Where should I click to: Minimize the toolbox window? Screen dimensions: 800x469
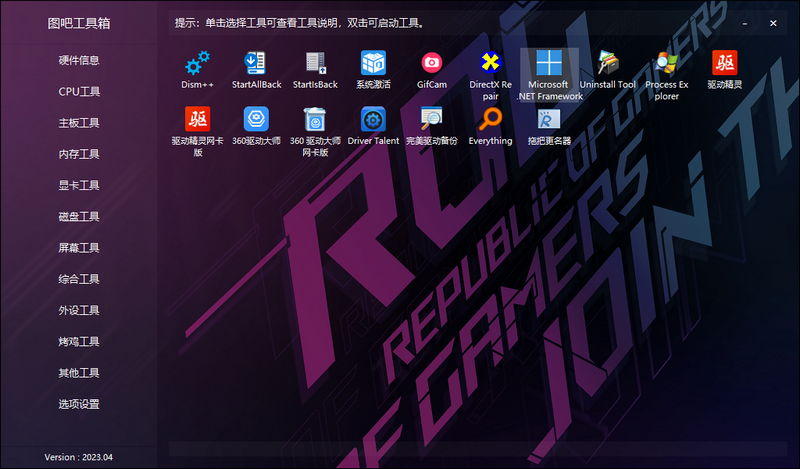tap(745, 23)
